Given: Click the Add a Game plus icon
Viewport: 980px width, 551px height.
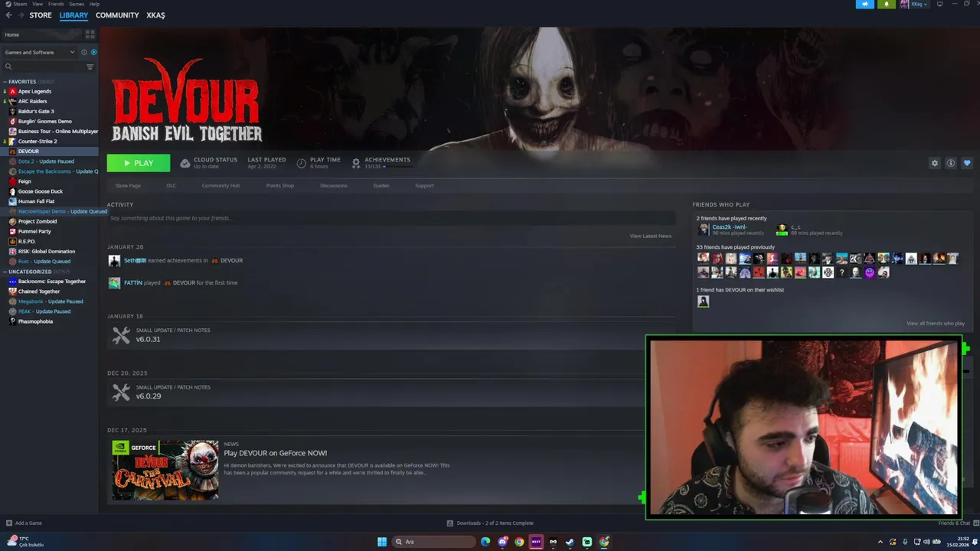Looking at the screenshot, I should [8, 523].
